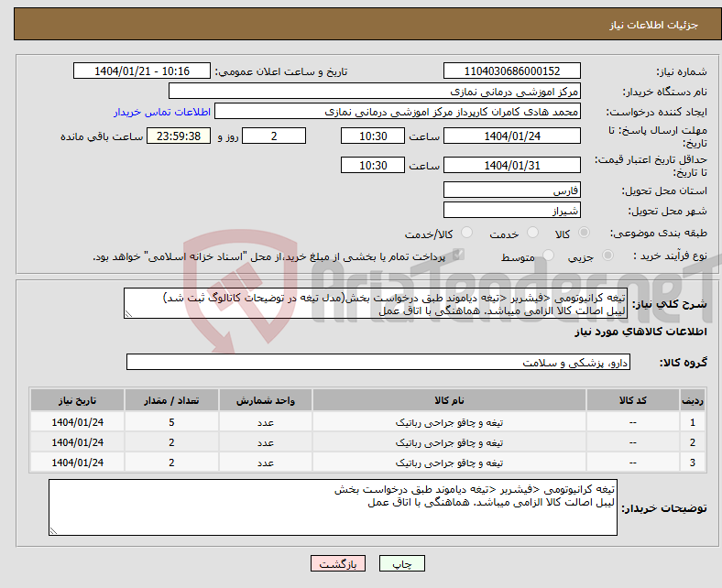Select the جزیی purchase type radio
The width and height of the screenshot is (722, 588).
[607, 256]
